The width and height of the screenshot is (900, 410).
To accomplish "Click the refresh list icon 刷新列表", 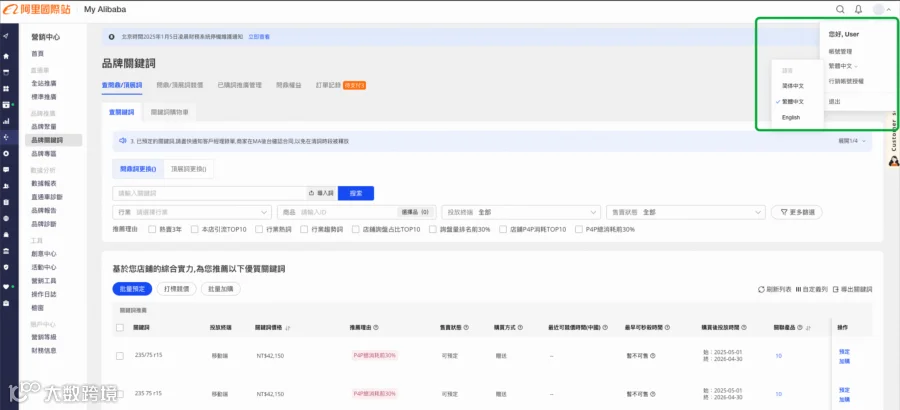I will click(761, 289).
